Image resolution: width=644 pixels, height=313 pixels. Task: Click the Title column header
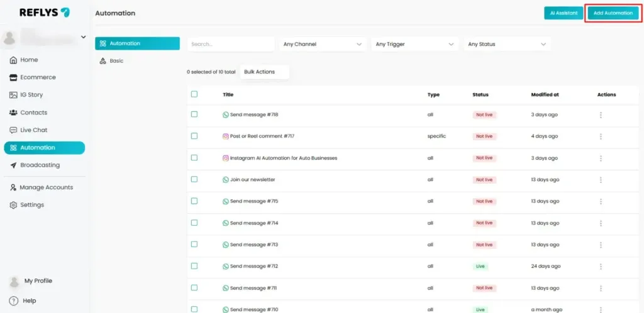[228, 94]
